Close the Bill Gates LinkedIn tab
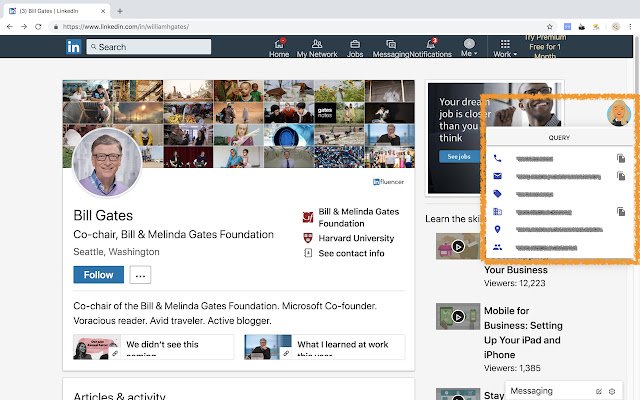Image resolution: width=640 pixels, height=400 pixels. point(103,11)
